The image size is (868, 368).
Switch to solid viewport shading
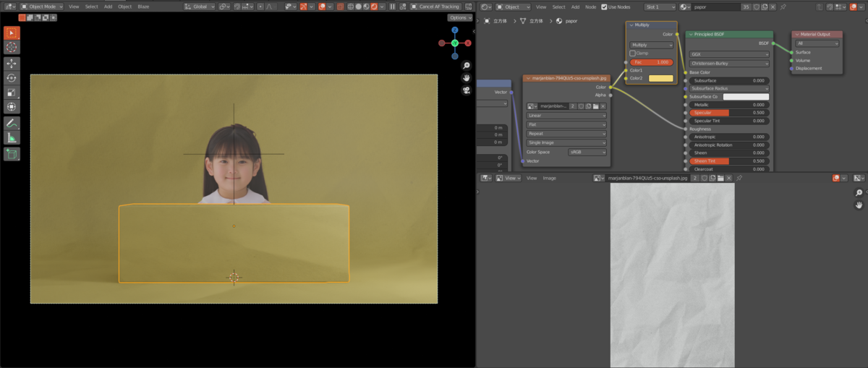tap(359, 7)
